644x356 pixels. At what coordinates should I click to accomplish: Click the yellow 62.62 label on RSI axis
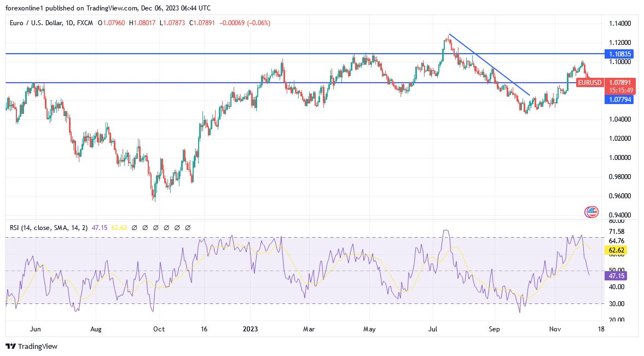point(616,250)
